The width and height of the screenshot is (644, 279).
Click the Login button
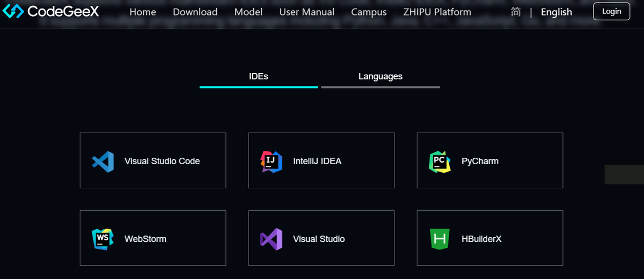click(612, 11)
